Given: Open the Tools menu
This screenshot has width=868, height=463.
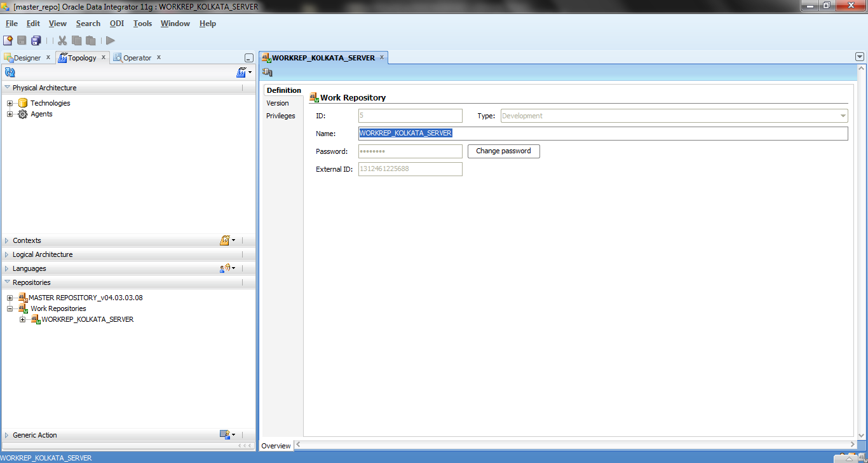Looking at the screenshot, I should (x=142, y=24).
